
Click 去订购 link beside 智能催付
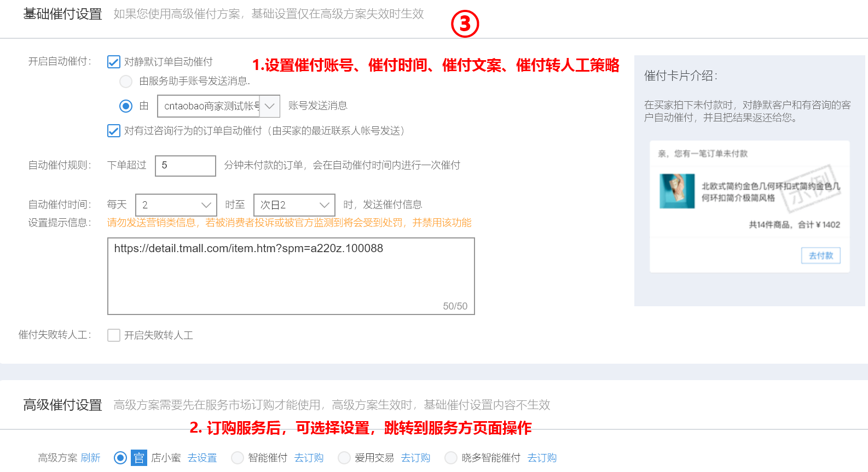[x=309, y=458]
